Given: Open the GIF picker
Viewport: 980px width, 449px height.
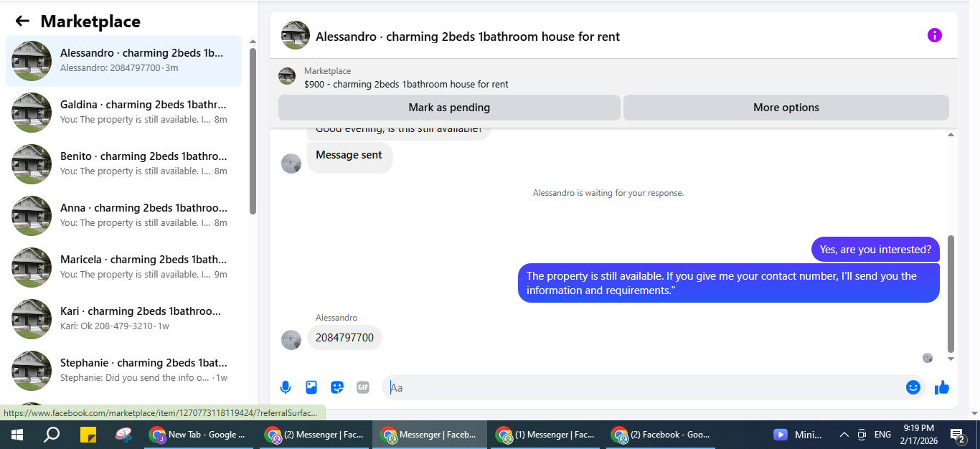Looking at the screenshot, I should (x=363, y=387).
